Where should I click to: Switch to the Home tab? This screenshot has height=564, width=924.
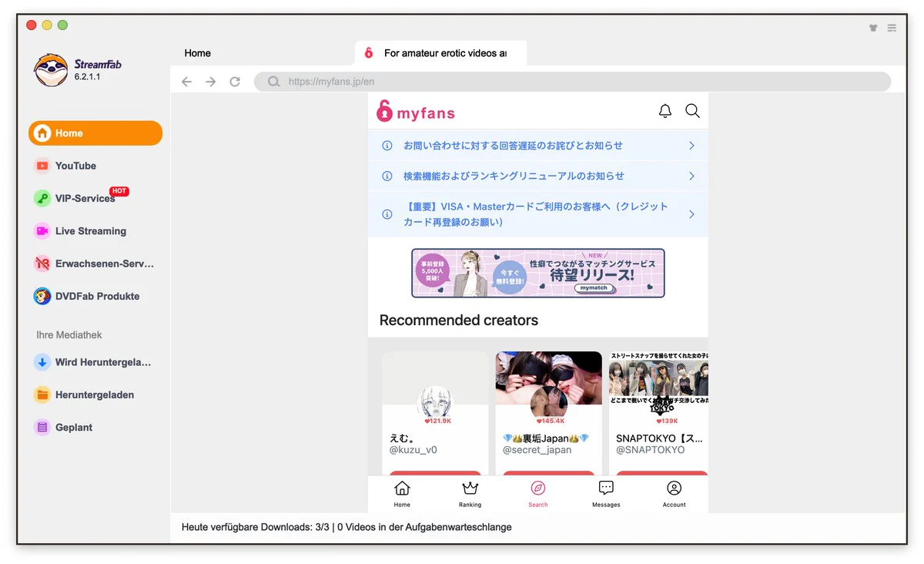point(198,53)
